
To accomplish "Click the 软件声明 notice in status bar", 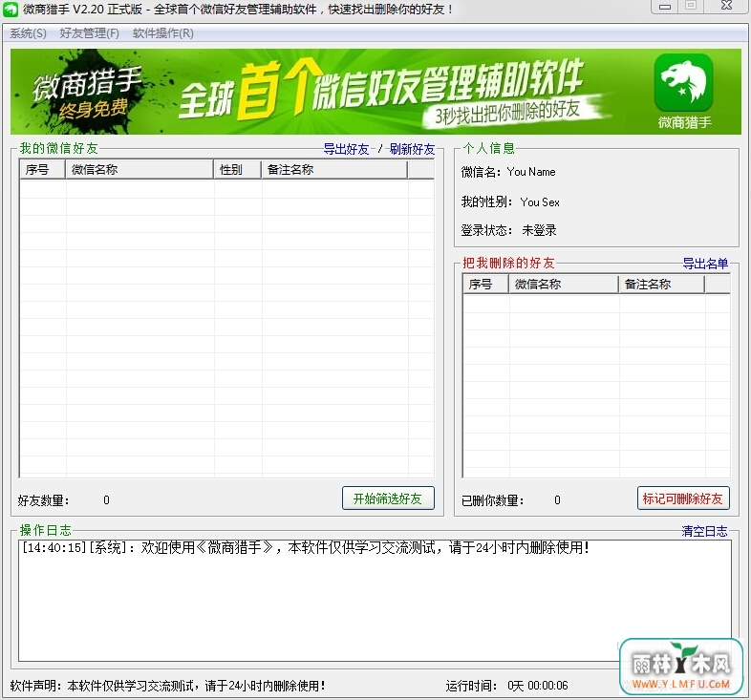I will pos(167,686).
